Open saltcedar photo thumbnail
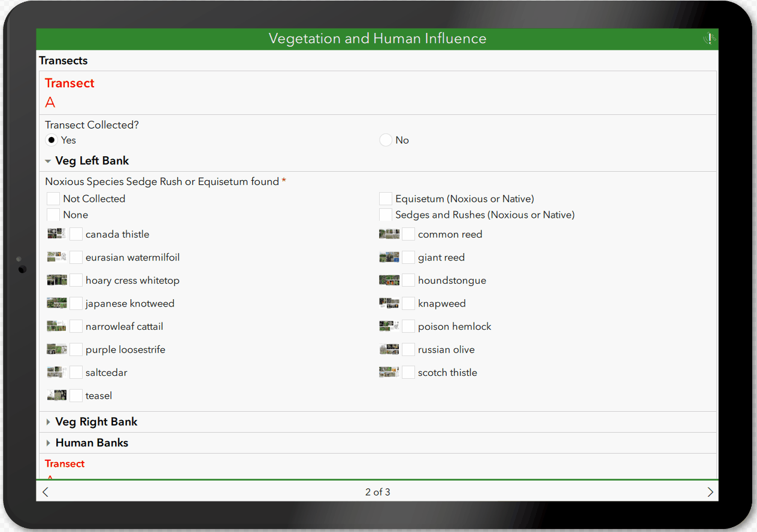The height and width of the screenshot is (532, 757). 56,372
